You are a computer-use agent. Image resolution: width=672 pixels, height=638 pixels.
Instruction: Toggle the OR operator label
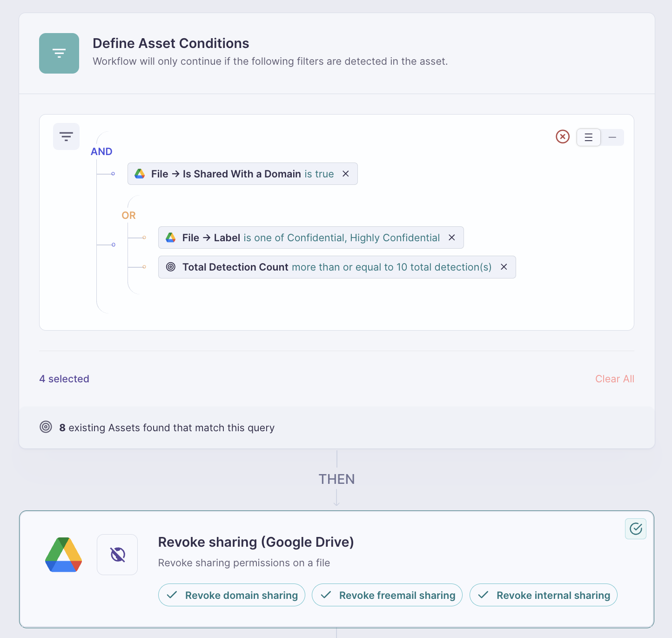[129, 215]
